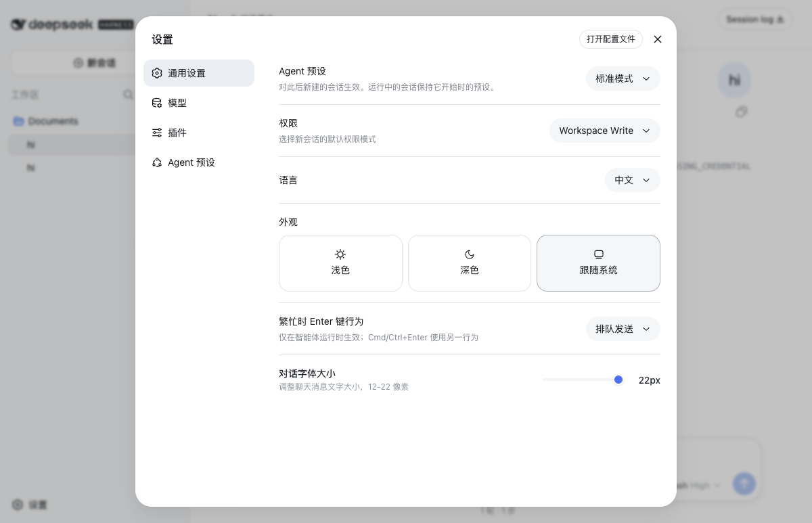
Task: Click the hi message bubble in background
Action: click(735, 80)
